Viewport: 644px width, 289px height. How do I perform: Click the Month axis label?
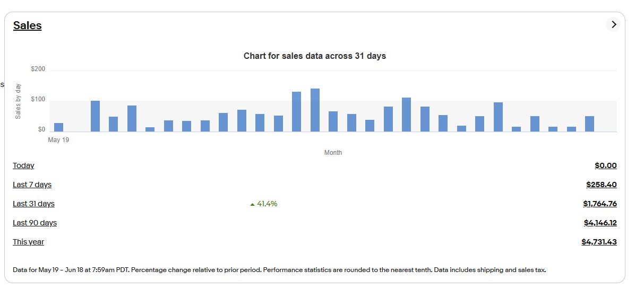(x=333, y=153)
